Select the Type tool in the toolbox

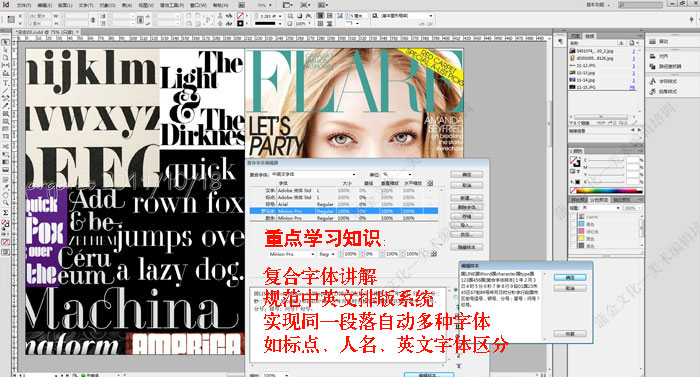[x=5, y=83]
